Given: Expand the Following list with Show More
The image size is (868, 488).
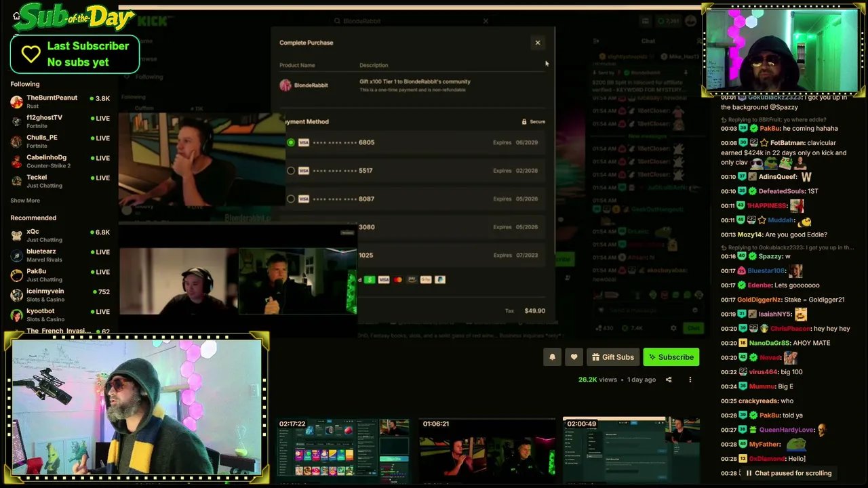Looking at the screenshot, I should point(25,201).
